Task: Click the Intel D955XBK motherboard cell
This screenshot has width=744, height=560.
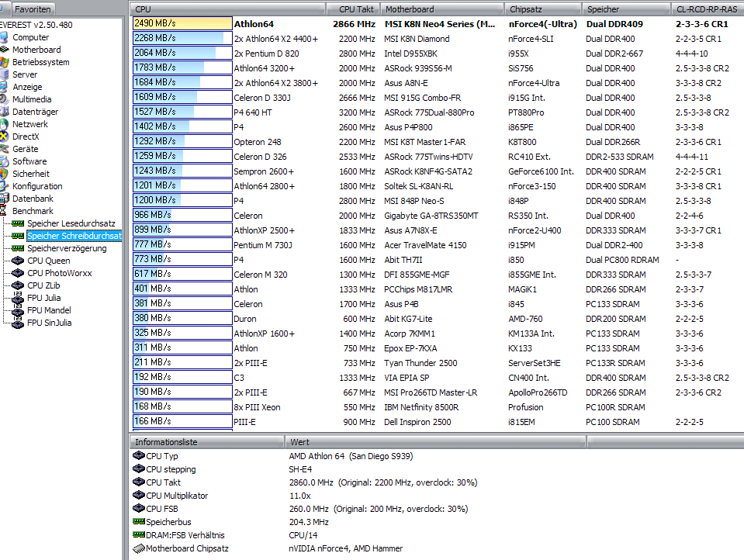Action: tap(411, 54)
